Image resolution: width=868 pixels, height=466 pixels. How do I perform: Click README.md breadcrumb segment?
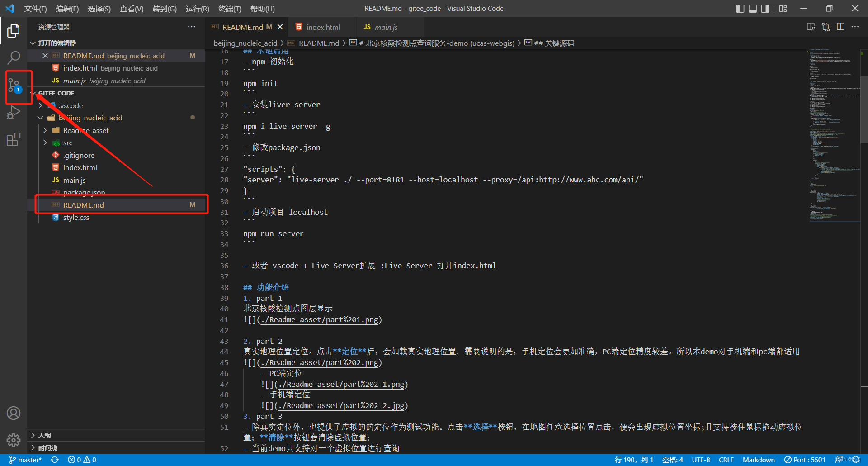click(319, 43)
